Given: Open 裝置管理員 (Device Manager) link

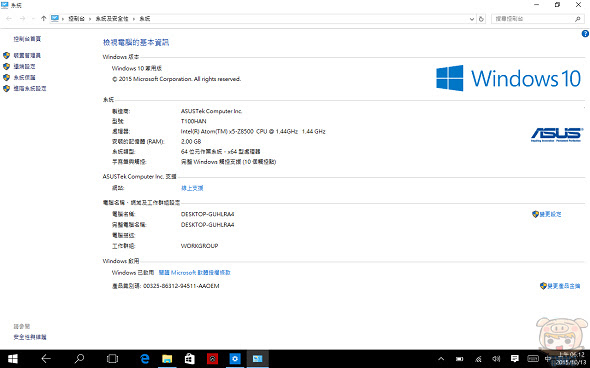Looking at the screenshot, I should click(x=27, y=55).
